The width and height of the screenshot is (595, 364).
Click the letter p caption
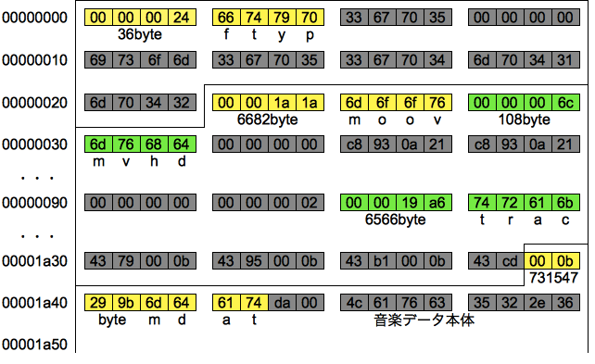click(x=310, y=35)
